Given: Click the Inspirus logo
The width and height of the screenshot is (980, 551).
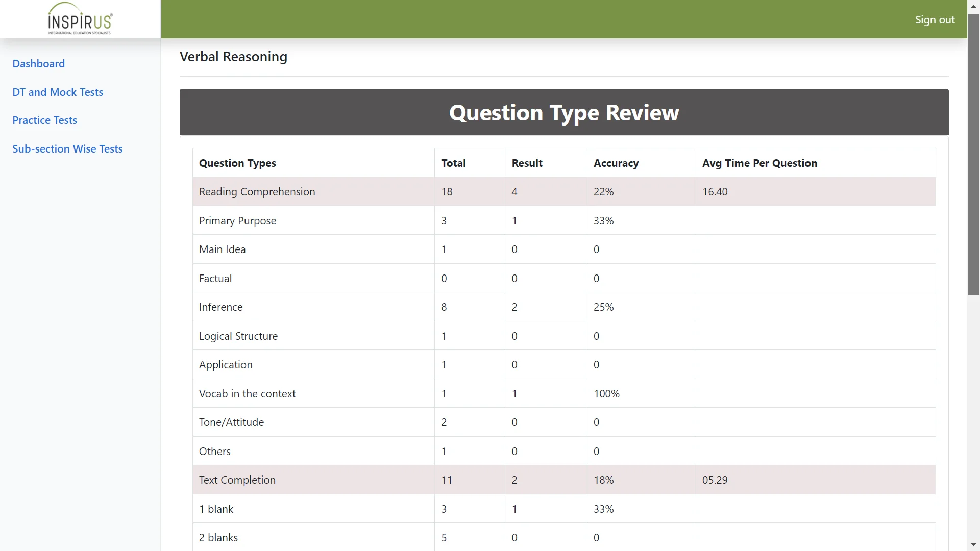Looking at the screenshot, I should [80, 19].
